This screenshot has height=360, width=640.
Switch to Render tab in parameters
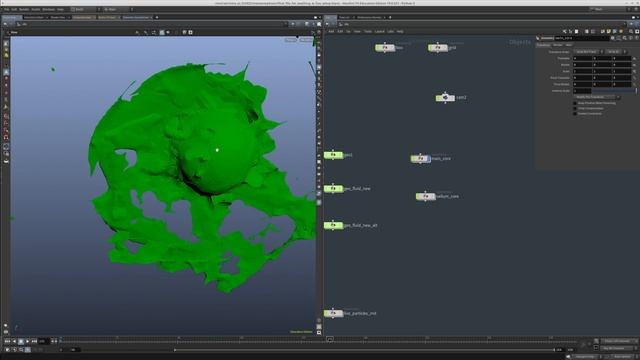(x=558, y=45)
